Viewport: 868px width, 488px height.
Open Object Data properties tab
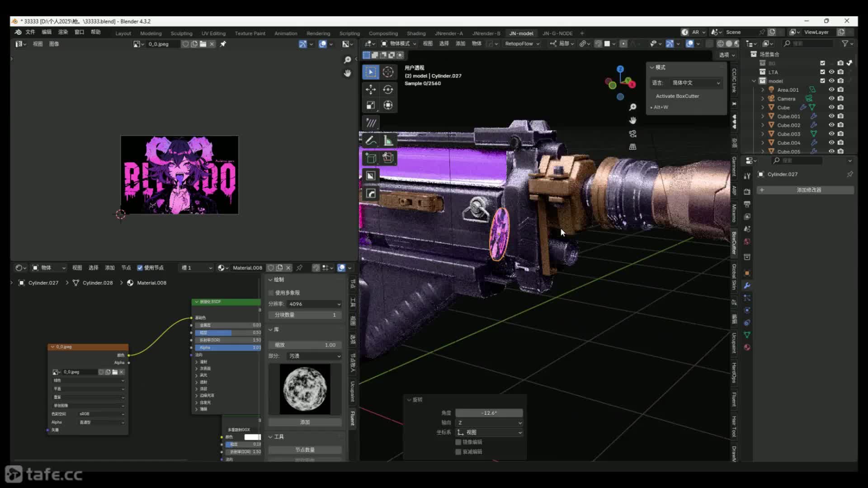pos(747,335)
